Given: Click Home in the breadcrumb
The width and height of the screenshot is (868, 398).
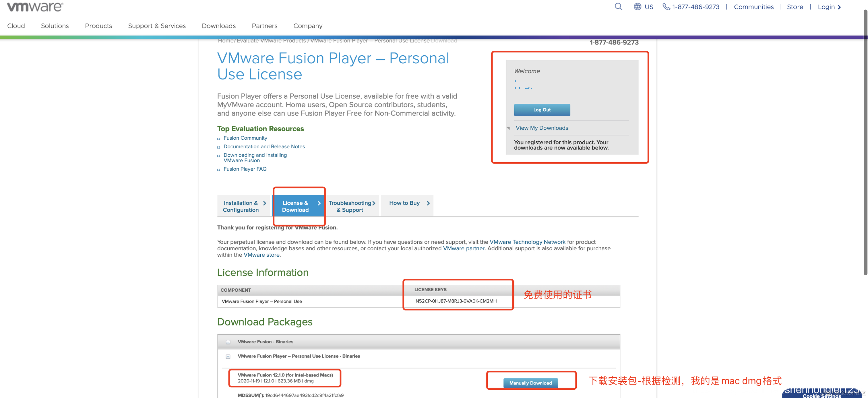Looking at the screenshot, I should point(225,40).
